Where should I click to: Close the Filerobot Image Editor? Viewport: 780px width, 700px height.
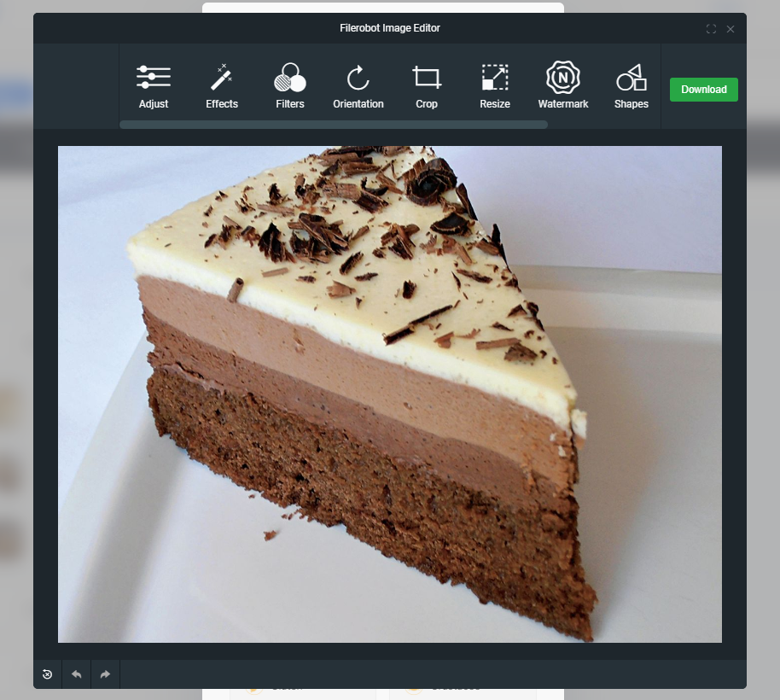coord(731,28)
